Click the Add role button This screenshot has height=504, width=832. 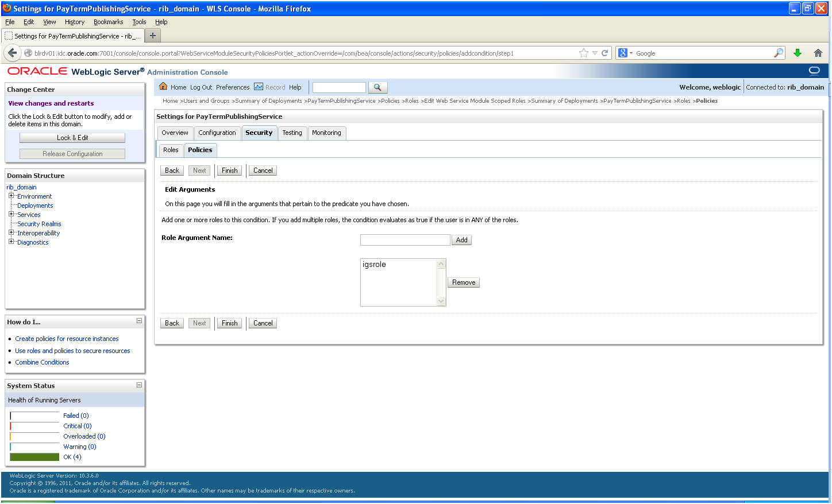(462, 240)
